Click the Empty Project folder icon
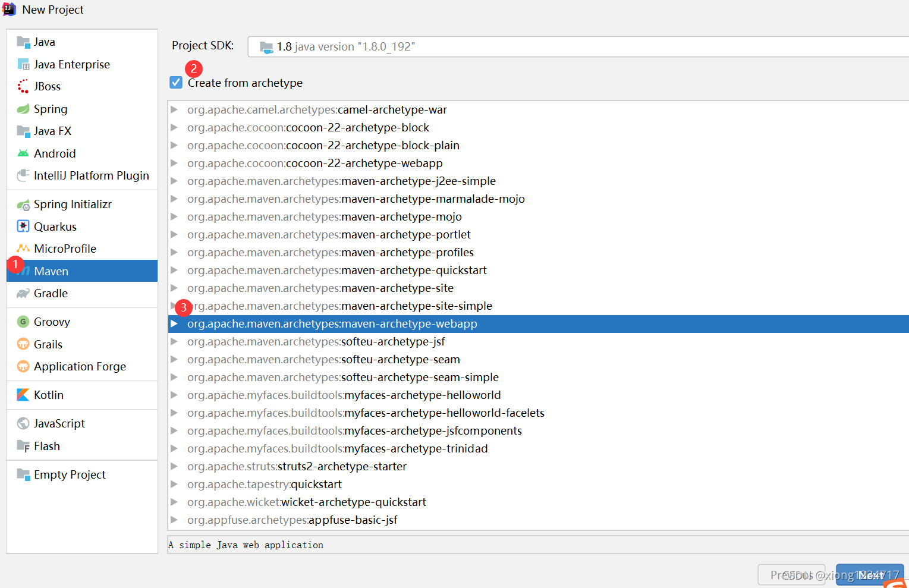Image resolution: width=909 pixels, height=588 pixels. 23,474
